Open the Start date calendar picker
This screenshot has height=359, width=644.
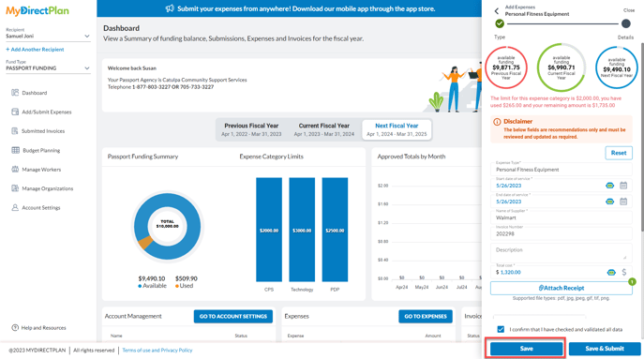[623, 186]
